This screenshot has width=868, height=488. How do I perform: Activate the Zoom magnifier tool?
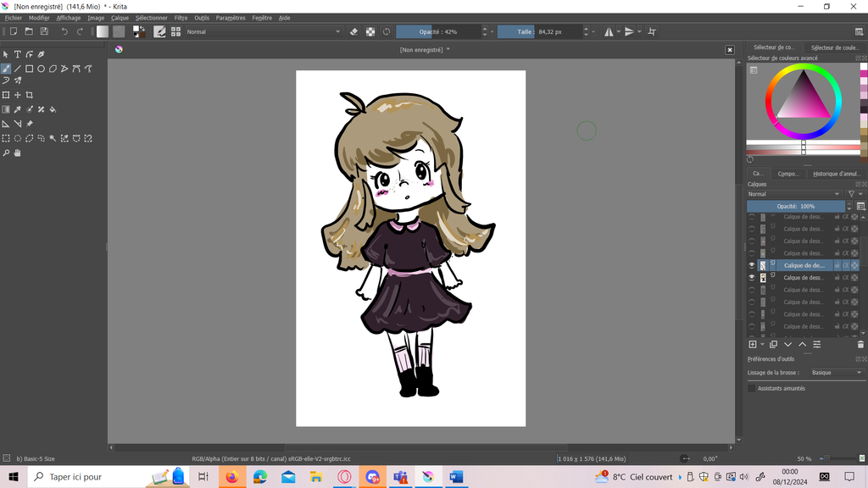(6, 153)
